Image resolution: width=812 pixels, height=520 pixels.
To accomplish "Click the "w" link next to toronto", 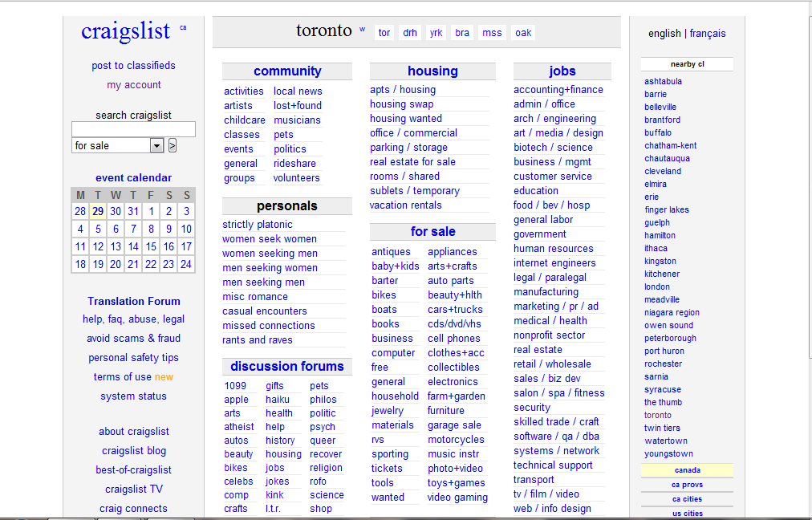I will (362, 29).
